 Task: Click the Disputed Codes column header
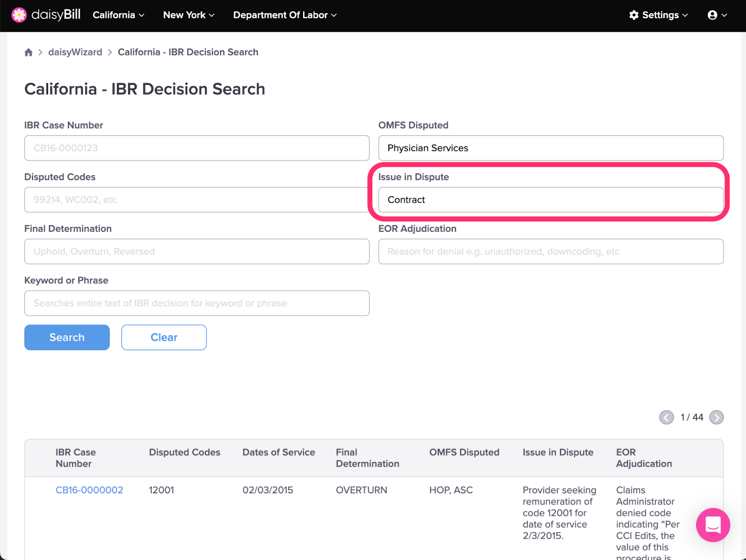185,452
